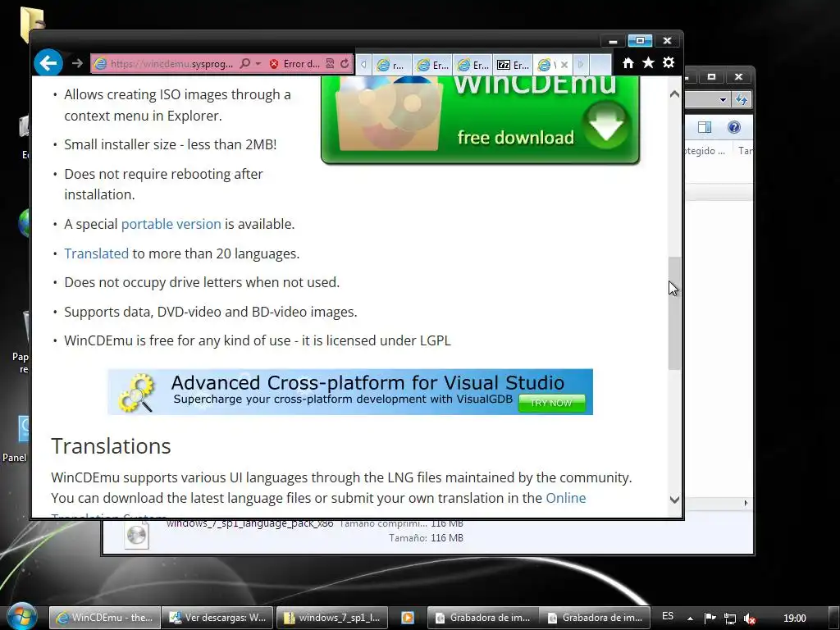Open the Tools gear menu
Viewport: 840px width, 630px height.
click(669, 62)
